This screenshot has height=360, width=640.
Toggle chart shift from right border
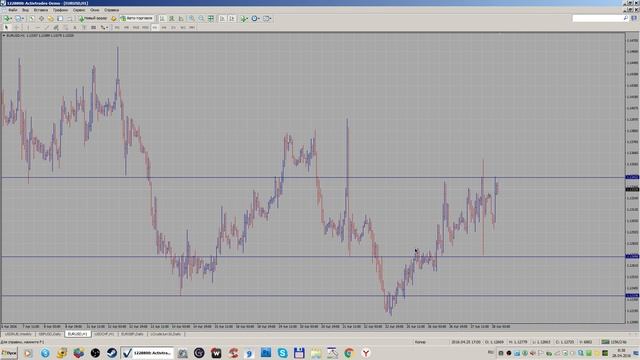tap(232, 18)
